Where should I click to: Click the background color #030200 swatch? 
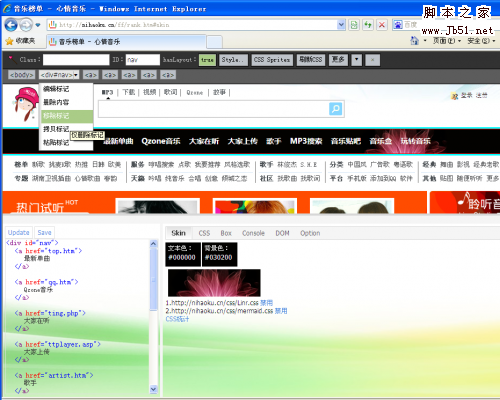point(219,254)
